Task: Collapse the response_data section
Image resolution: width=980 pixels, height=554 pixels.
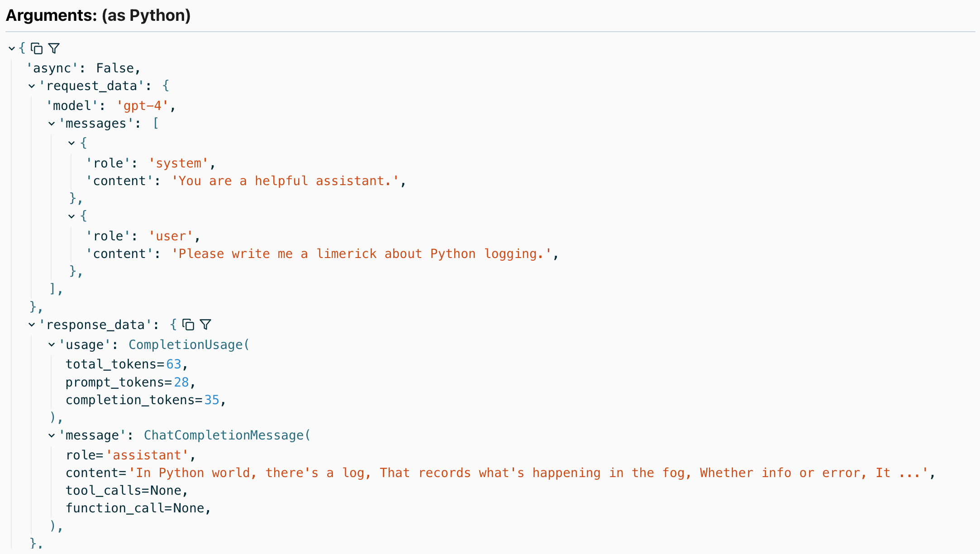Action: tap(31, 324)
